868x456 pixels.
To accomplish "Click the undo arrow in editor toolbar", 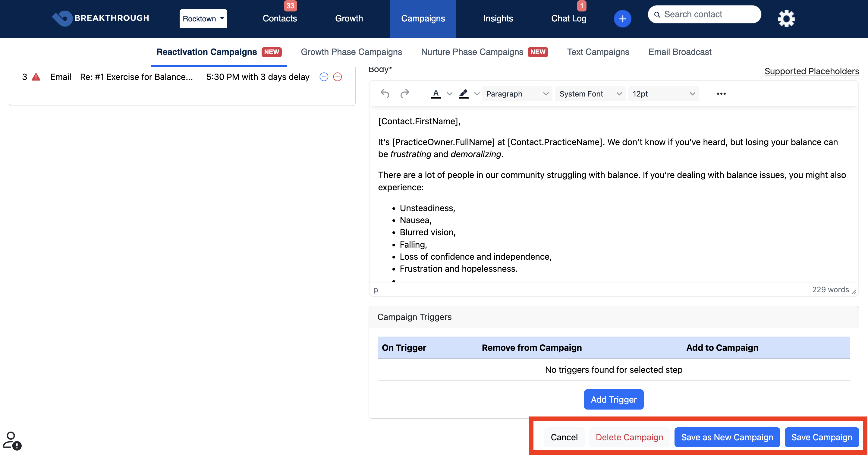I will click(x=385, y=93).
